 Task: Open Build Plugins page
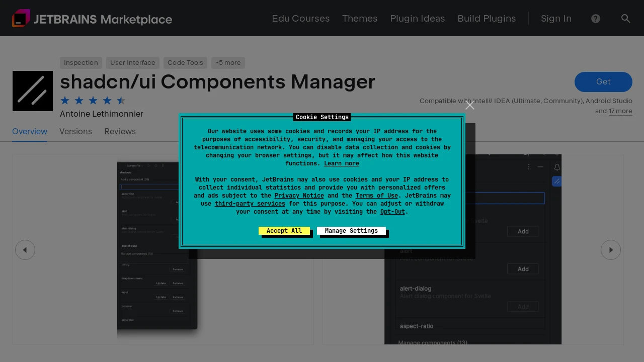[x=487, y=19]
